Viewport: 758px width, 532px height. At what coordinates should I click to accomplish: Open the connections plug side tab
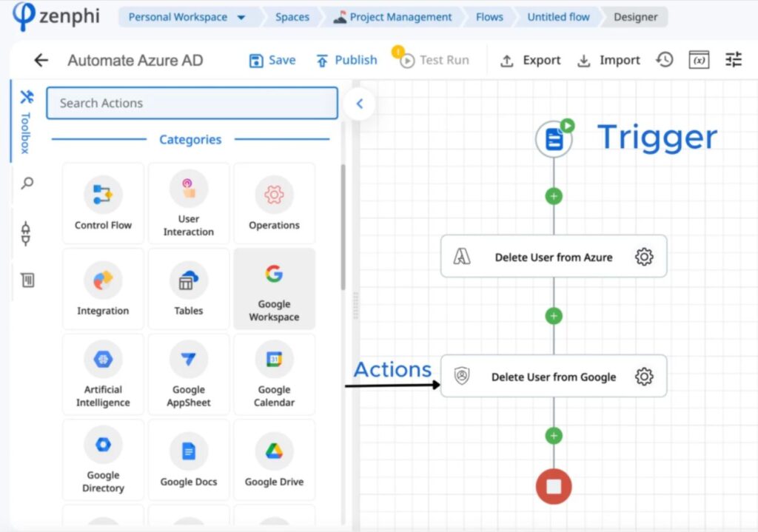click(26, 233)
